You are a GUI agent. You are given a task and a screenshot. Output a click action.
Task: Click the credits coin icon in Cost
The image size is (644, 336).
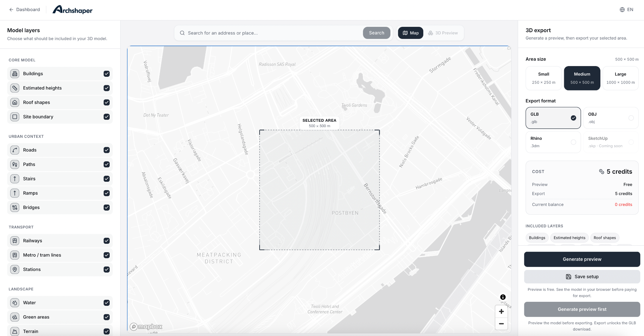click(601, 172)
